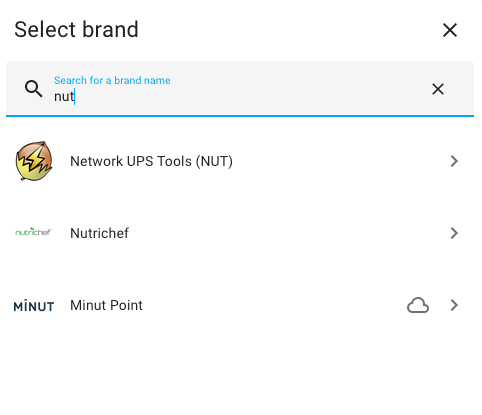Click the Minut brand logo
482x415 pixels.
tap(34, 306)
